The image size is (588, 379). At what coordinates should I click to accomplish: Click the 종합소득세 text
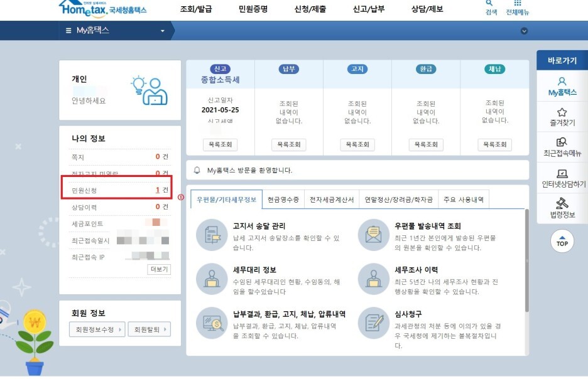point(220,80)
